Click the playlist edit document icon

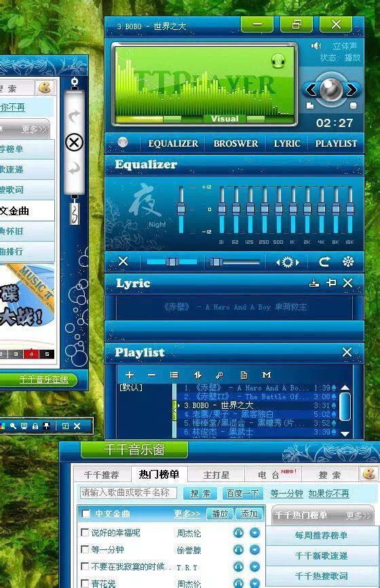tap(243, 375)
